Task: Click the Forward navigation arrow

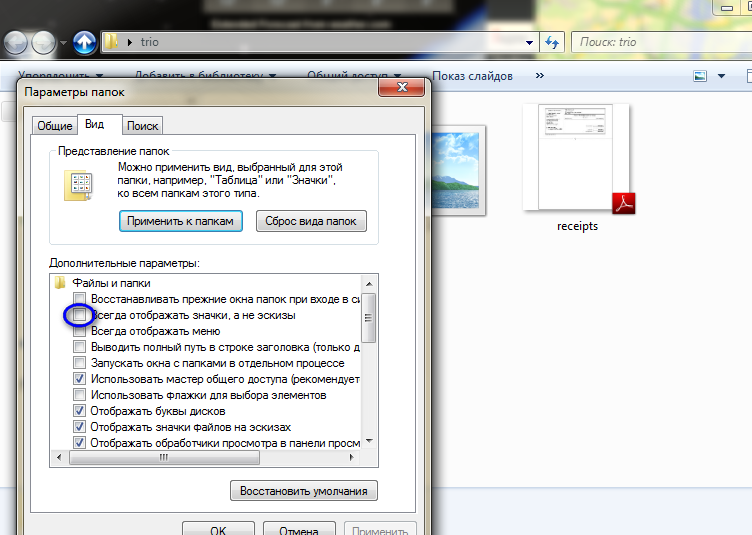Action: pos(44,43)
